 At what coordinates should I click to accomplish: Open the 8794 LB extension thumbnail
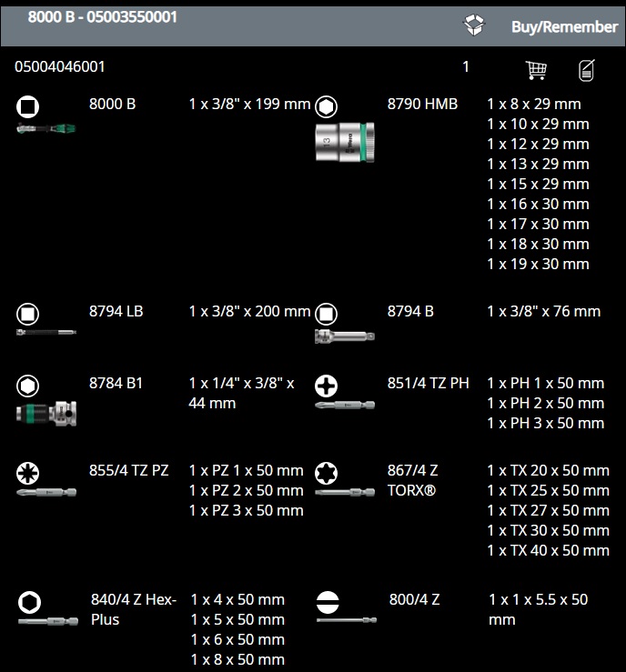[46, 332]
